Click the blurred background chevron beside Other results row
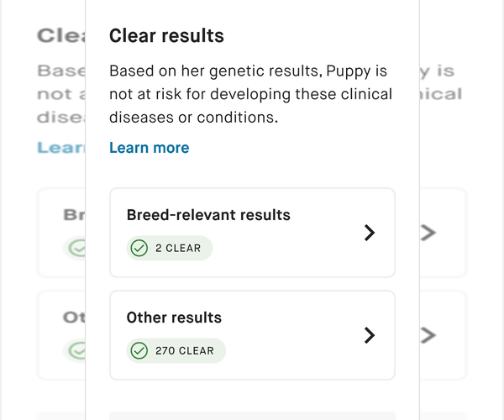This screenshot has width=504, height=420. 428,335
